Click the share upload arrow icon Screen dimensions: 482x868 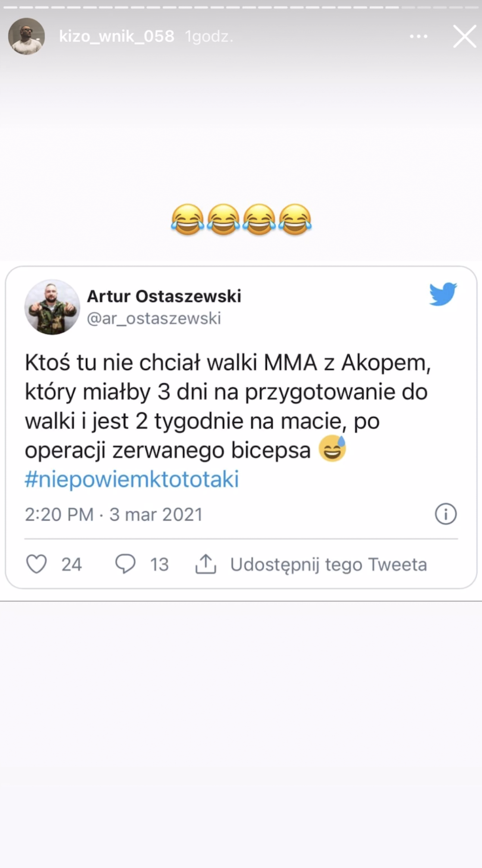coord(206,564)
